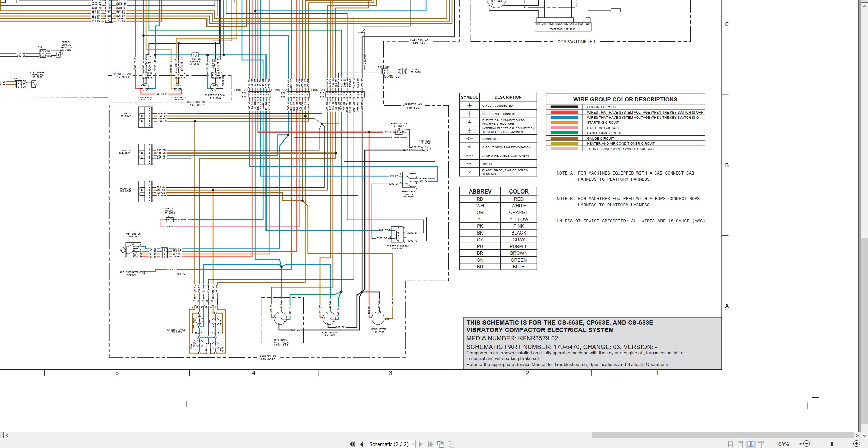Click the "CIRCUIT CONNECTED" symbol description
This screenshot has width=868, height=448.
(497, 106)
